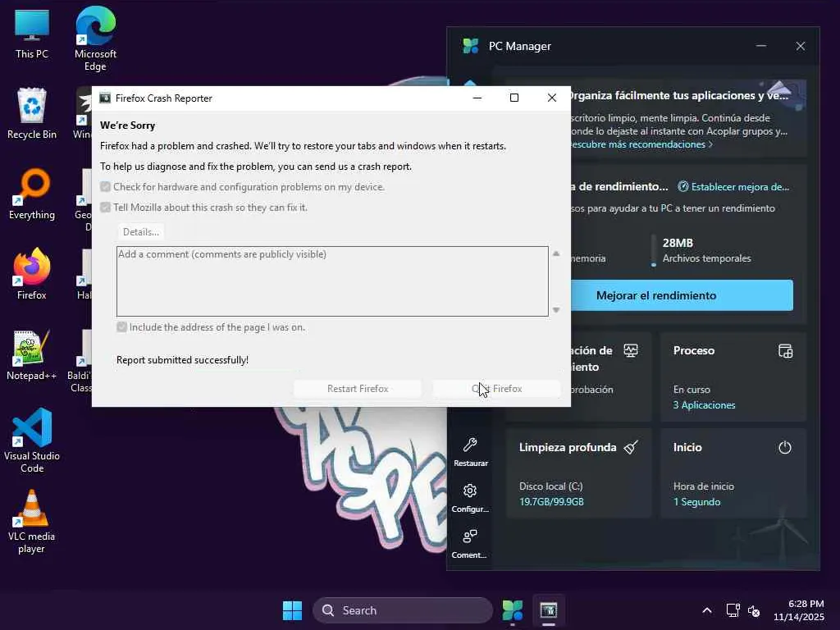840x630 pixels.
Task: Click Firefox Crash Reporter title icon
Action: [105, 98]
